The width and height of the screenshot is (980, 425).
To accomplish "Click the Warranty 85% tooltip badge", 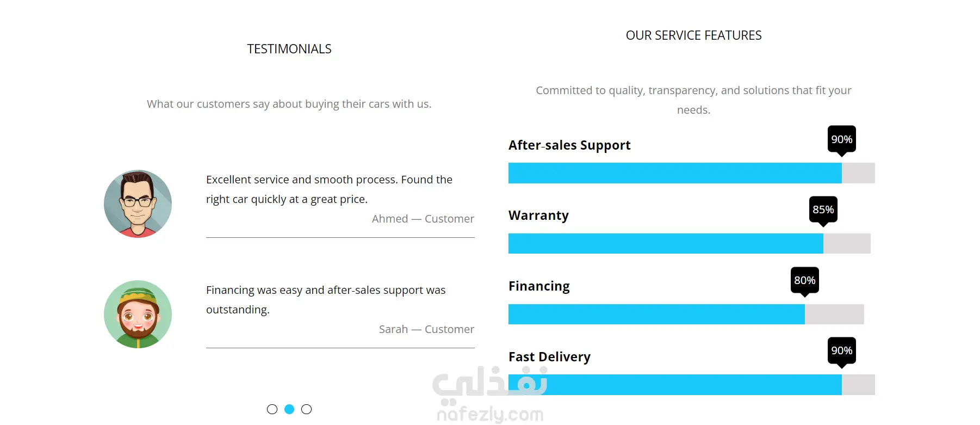I will click(823, 210).
